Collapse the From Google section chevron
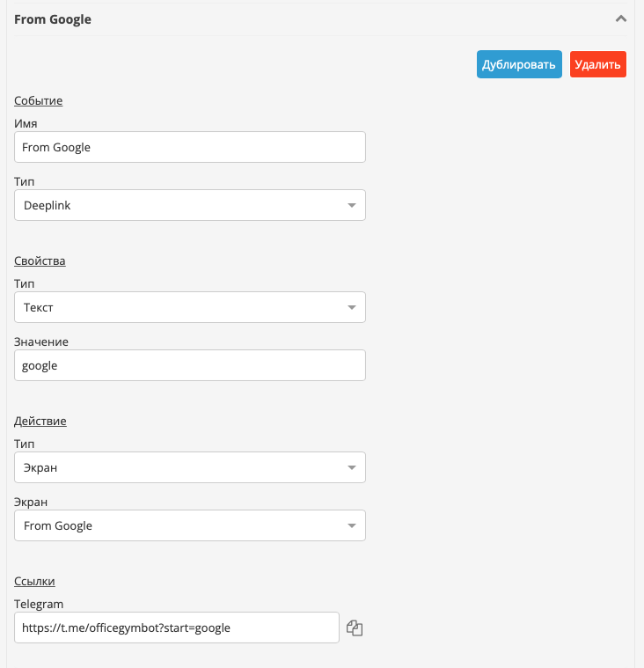644x668 pixels. [x=621, y=18]
